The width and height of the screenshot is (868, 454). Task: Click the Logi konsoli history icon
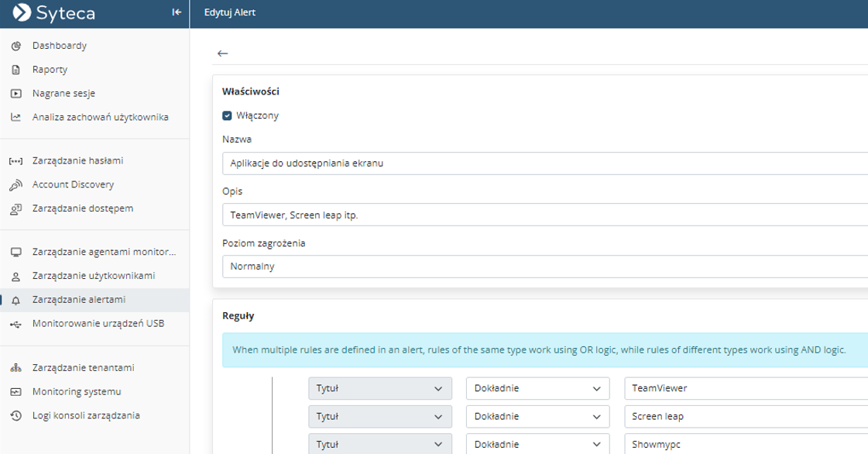point(15,416)
